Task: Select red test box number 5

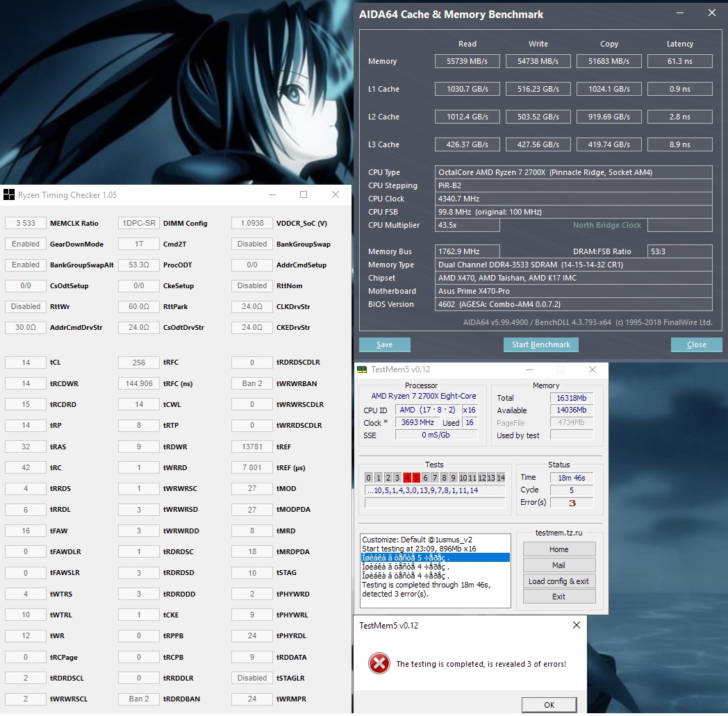Action: pyautogui.click(x=416, y=478)
